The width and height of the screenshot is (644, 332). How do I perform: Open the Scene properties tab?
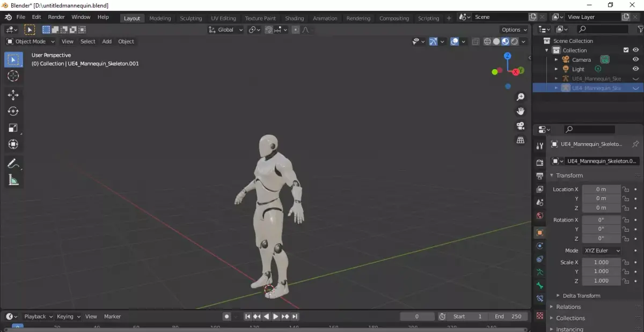pyautogui.click(x=540, y=202)
